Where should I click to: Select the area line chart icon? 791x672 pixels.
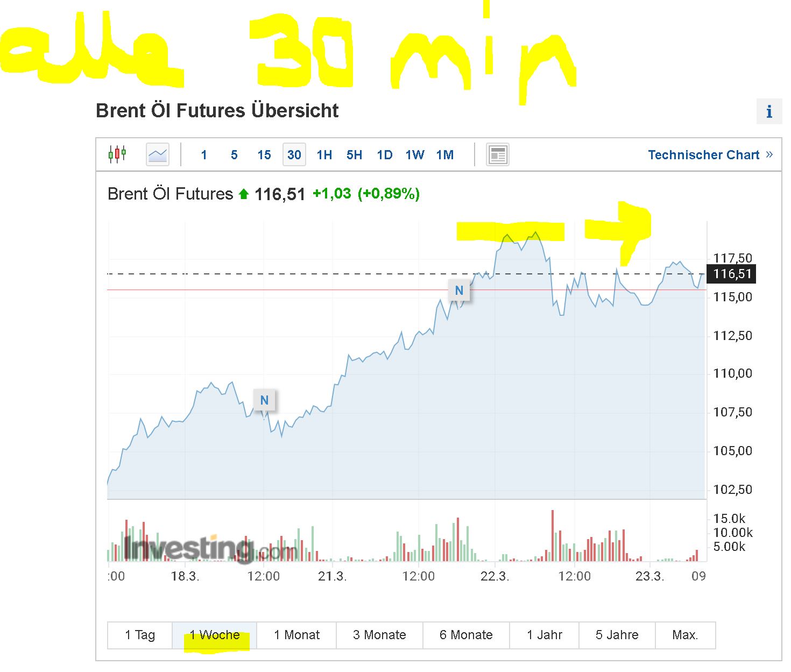coord(158,155)
